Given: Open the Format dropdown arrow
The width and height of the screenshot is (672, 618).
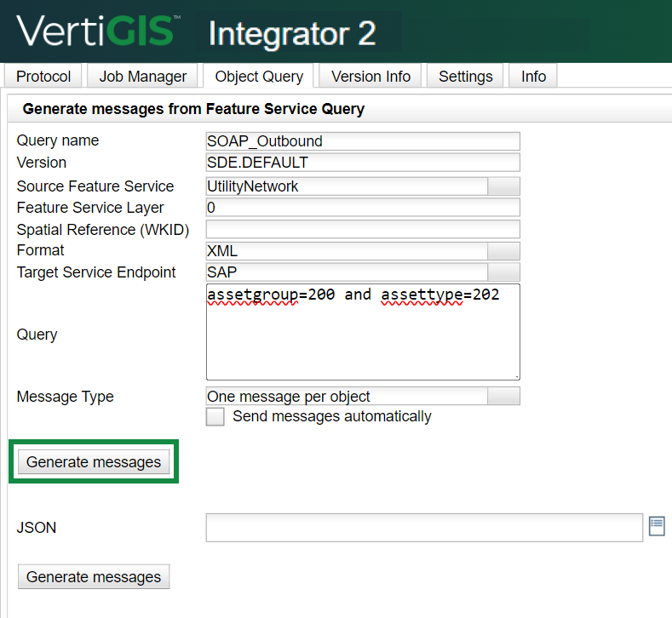Looking at the screenshot, I should point(503,251).
